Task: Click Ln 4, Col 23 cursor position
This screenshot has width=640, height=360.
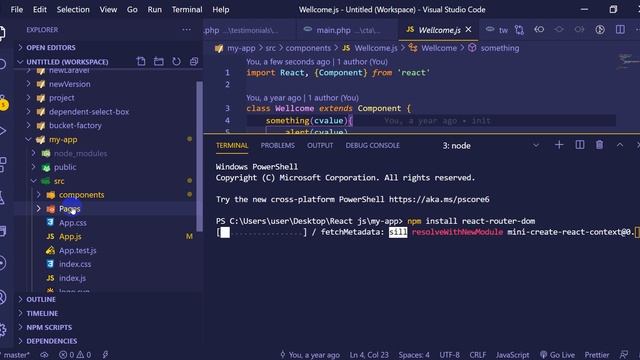Action: (369, 355)
